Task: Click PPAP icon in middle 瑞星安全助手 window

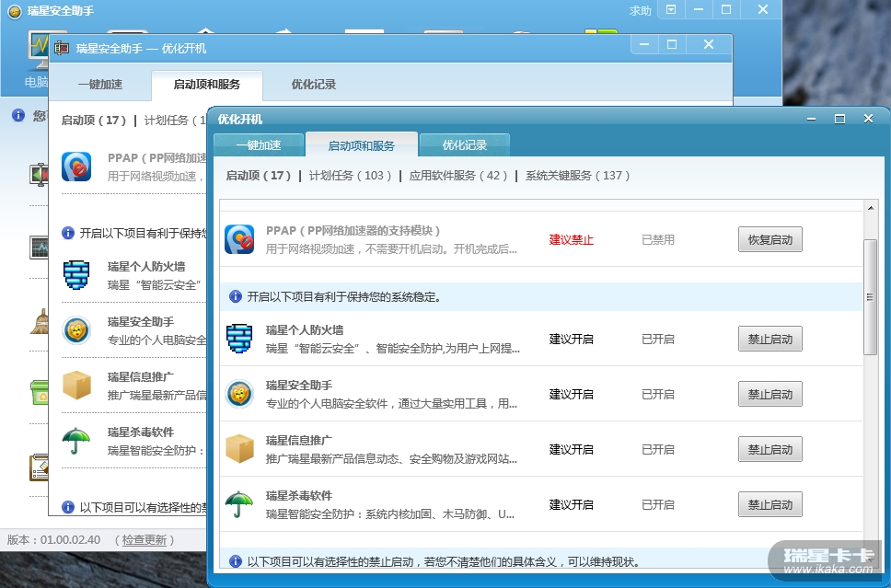Action: pos(76,167)
